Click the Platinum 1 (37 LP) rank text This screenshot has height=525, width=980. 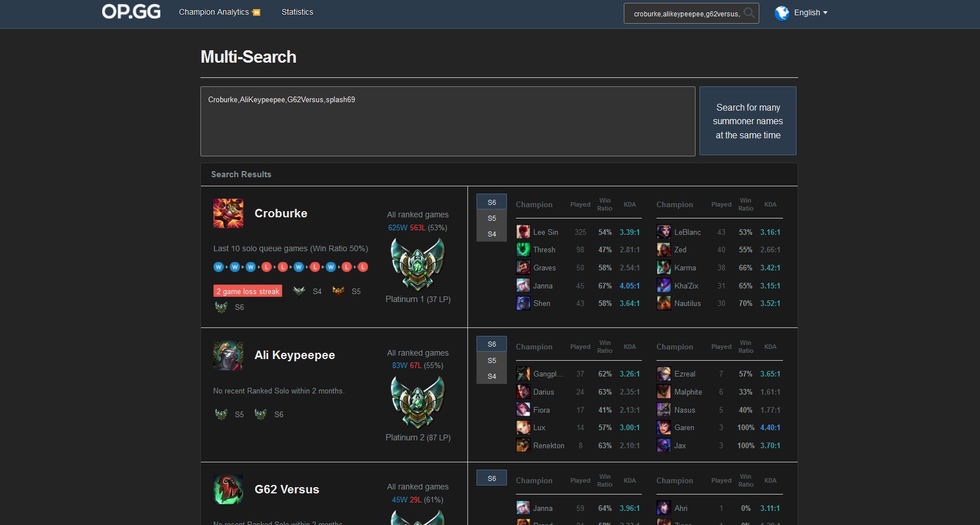coord(418,299)
